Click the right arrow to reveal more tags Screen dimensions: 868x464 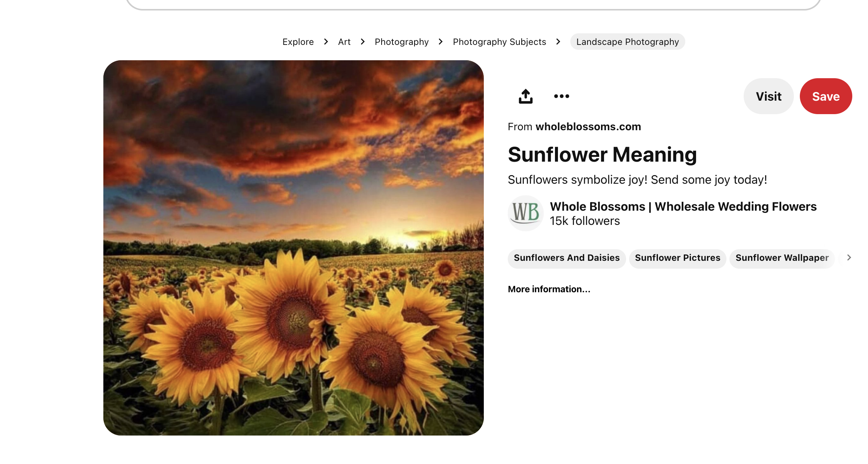[x=849, y=258]
